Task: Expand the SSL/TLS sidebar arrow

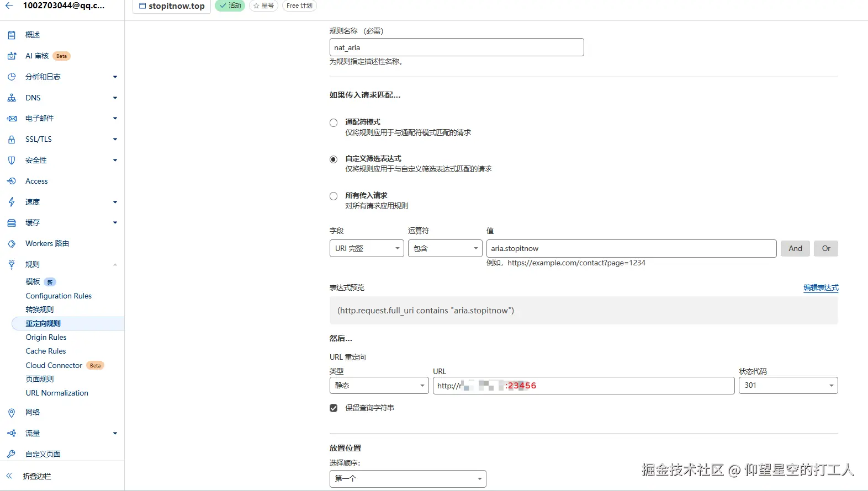Action: (x=115, y=139)
